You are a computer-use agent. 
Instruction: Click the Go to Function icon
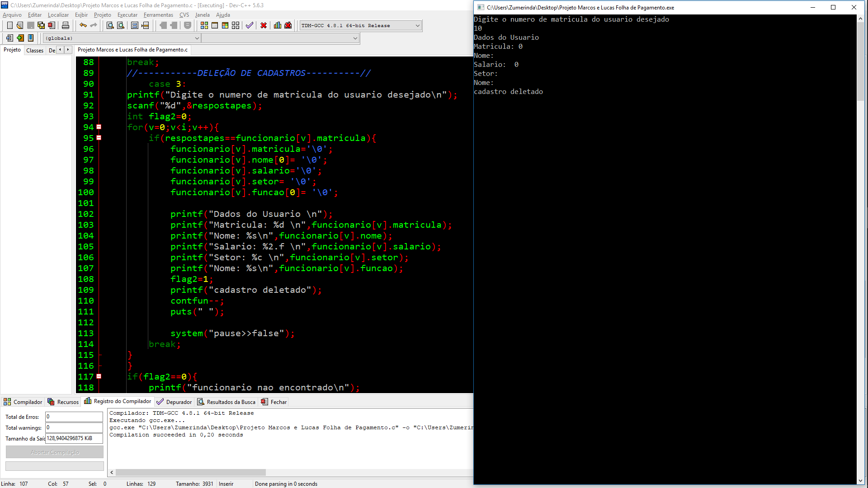135,25
